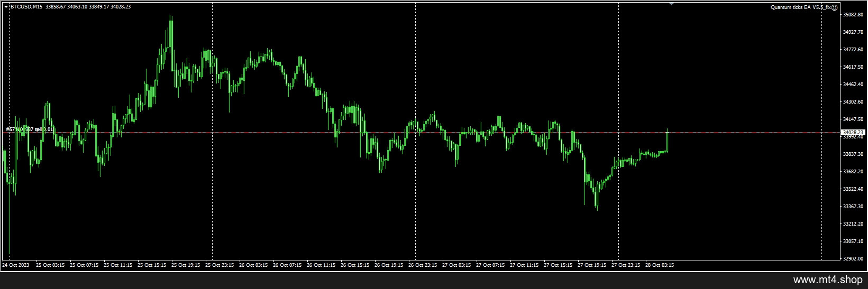Click the gray chart shift triangle marker
This screenshot has height=289, width=868.
[671, 4]
